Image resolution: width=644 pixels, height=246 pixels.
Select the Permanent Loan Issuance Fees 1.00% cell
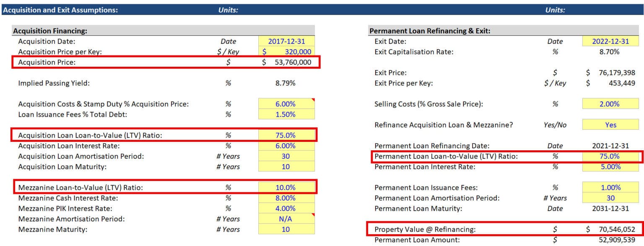pyautogui.click(x=610, y=187)
